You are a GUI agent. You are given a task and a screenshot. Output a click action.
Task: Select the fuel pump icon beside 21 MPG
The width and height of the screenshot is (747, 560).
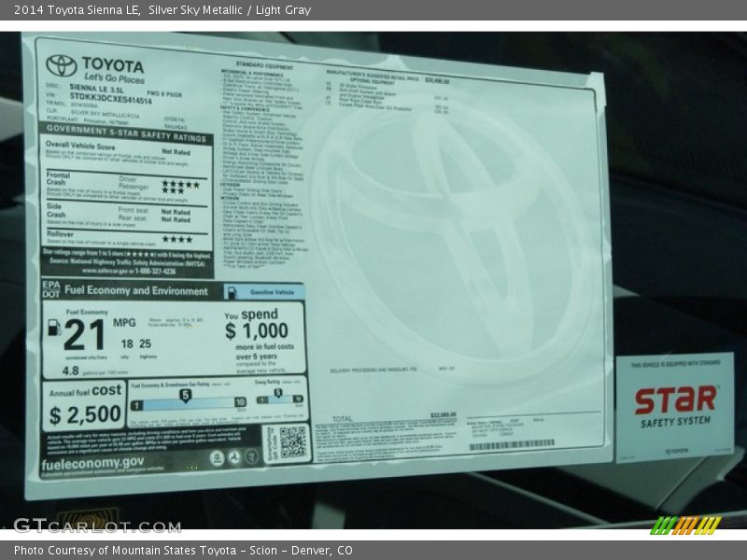point(53,329)
